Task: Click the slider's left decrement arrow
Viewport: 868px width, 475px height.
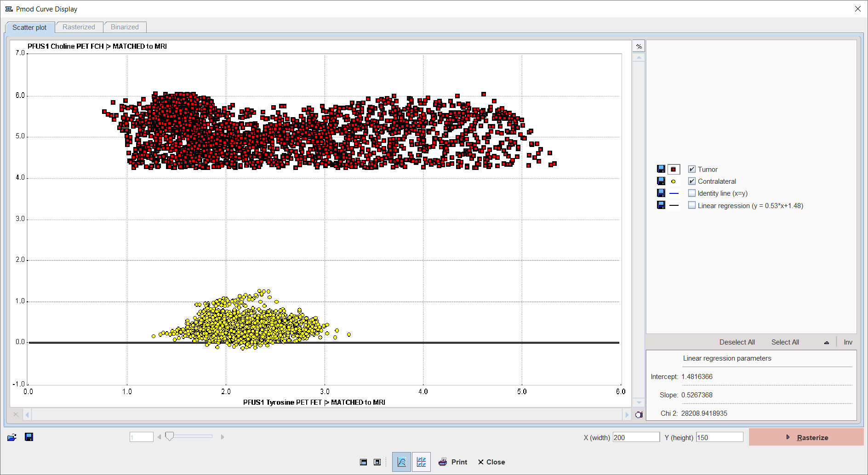Action: (159, 437)
